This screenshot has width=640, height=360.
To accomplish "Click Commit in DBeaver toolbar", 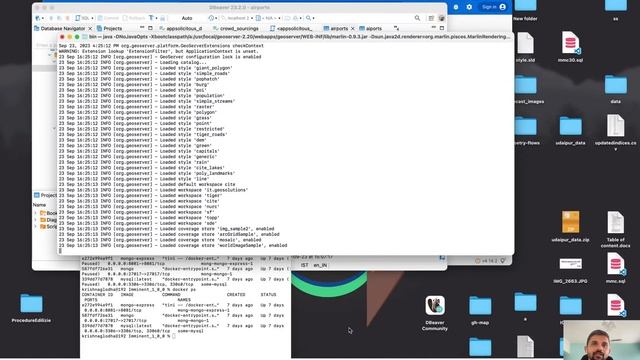I will (108, 18).
